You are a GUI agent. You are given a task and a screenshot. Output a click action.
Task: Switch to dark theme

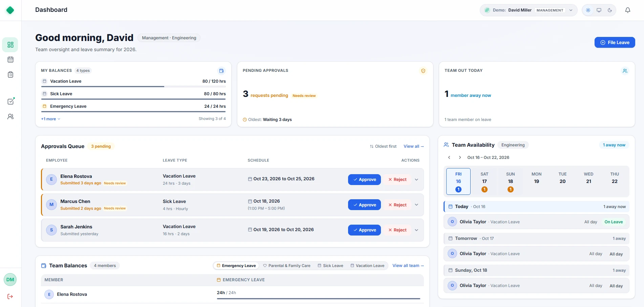pyautogui.click(x=610, y=10)
